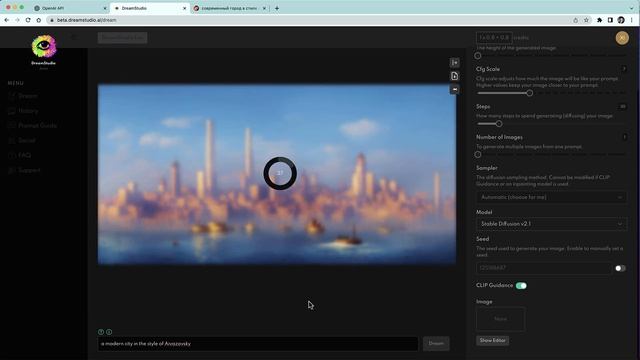
Task: Select the DreamStudio browser tab
Action: click(x=150, y=8)
